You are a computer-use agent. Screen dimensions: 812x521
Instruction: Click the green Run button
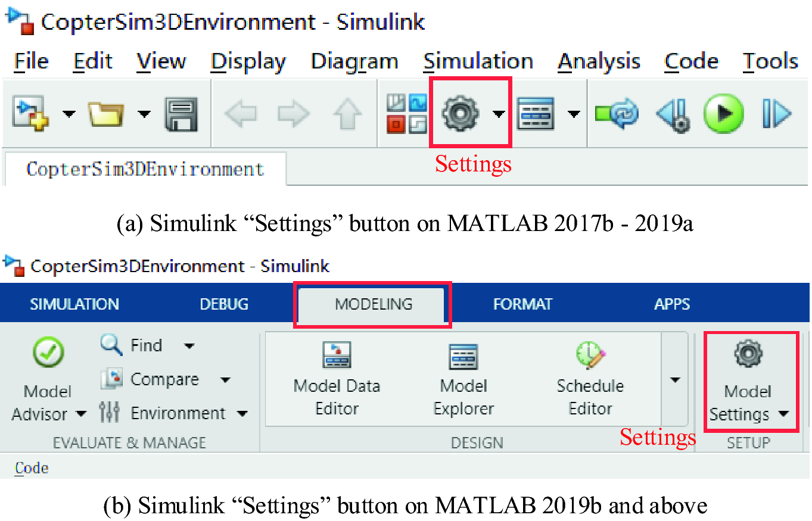(723, 113)
